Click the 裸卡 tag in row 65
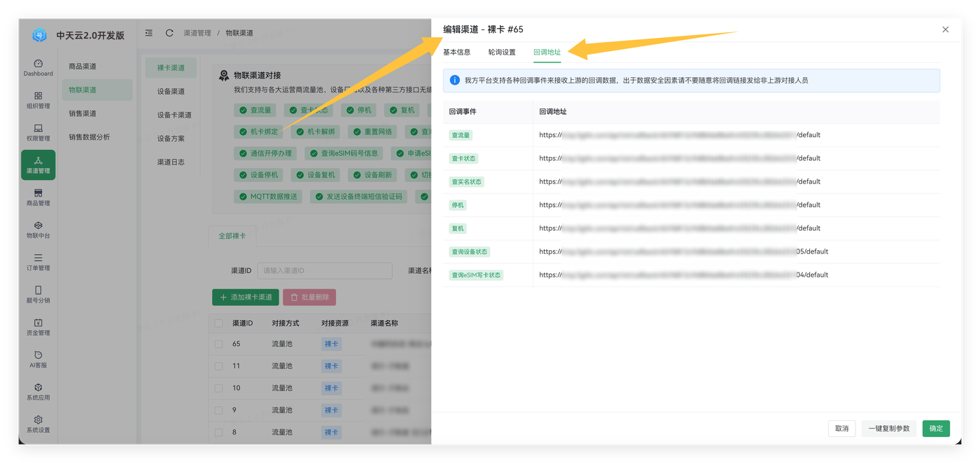Viewport: 980px width, 463px height. [x=331, y=344]
